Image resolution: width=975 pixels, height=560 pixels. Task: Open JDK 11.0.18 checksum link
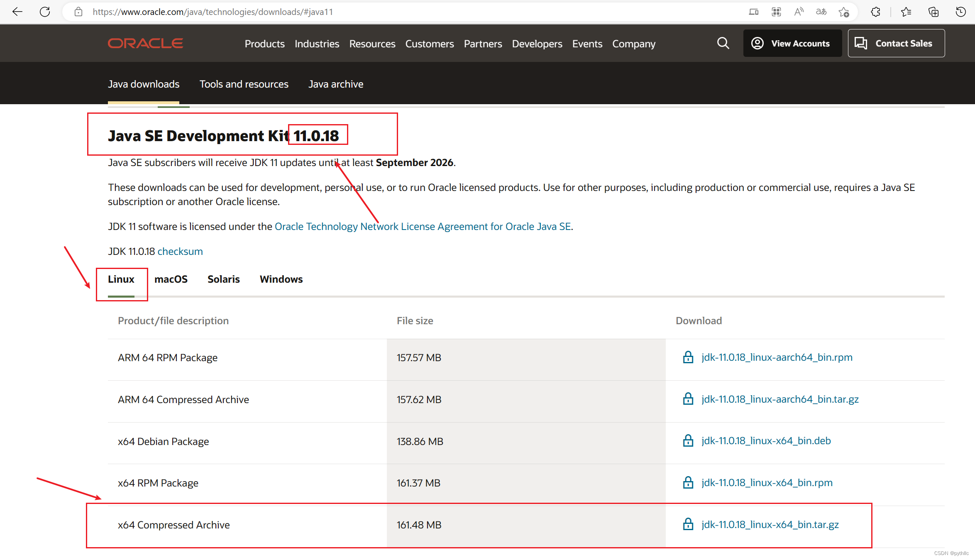pos(180,252)
